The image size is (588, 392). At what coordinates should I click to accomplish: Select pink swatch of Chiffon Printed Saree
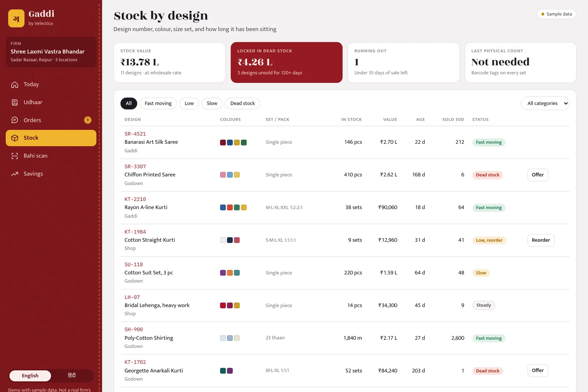click(223, 175)
